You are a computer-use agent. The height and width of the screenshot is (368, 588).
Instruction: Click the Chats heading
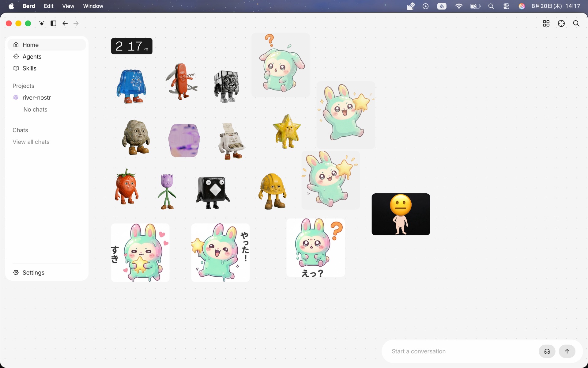pyautogui.click(x=20, y=130)
